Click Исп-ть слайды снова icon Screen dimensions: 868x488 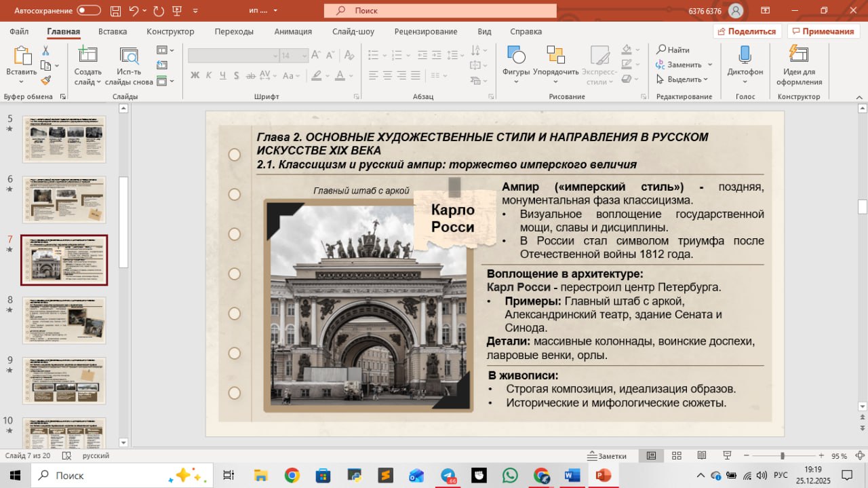[129, 55]
